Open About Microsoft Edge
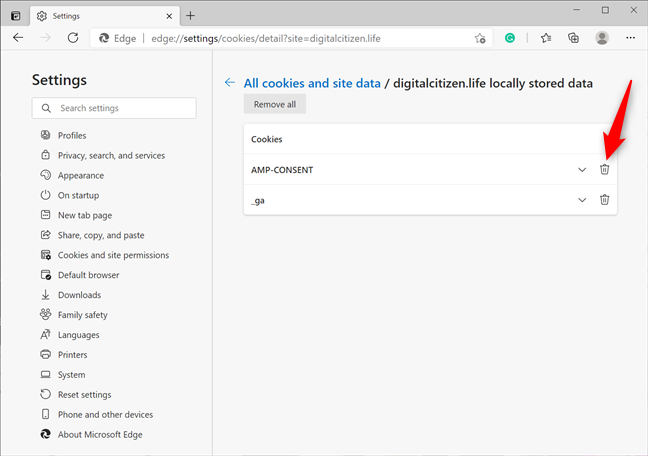This screenshot has height=456, width=648. [100, 435]
